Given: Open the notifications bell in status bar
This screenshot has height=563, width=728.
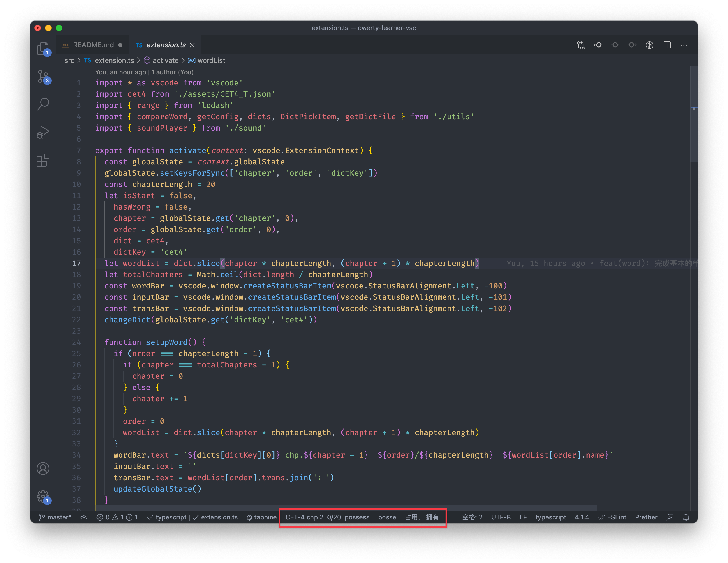Looking at the screenshot, I should pos(686,517).
